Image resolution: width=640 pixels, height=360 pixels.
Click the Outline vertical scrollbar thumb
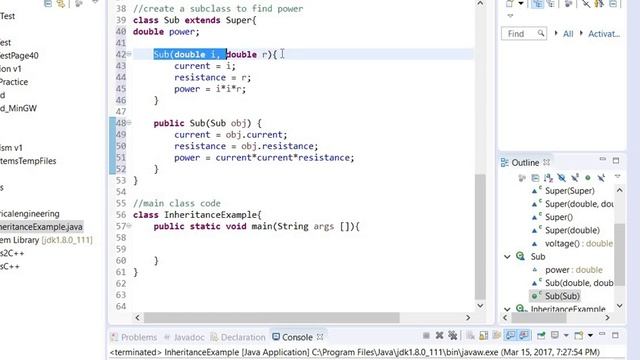pyautogui.click(x=620, y=254)
